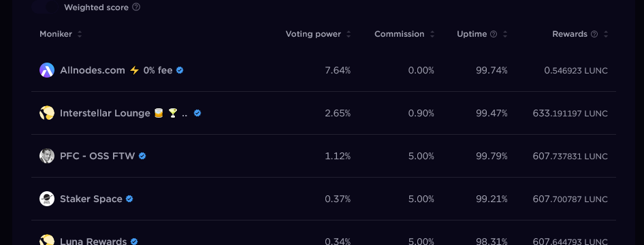Click the Staker Space validator logo
Viewport: 644px width, 245px height.
pyautogui.click(x=47, y=199)
